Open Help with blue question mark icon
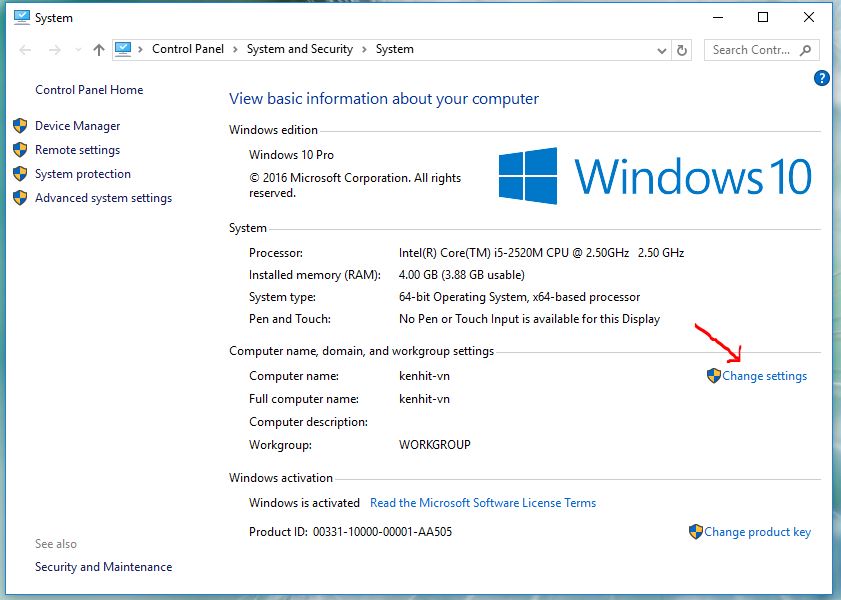841x600 pixels. tap(822, 78)
